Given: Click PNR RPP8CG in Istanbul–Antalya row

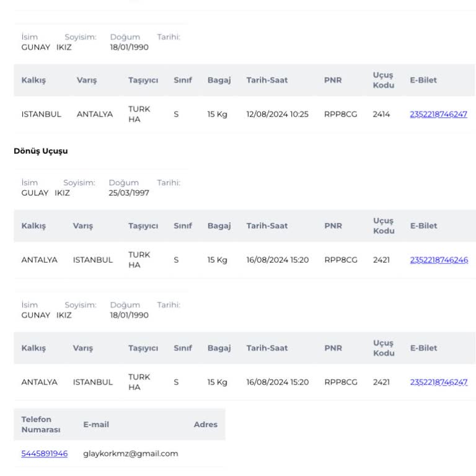Looking at the screenshot, I should pos(340,114).
